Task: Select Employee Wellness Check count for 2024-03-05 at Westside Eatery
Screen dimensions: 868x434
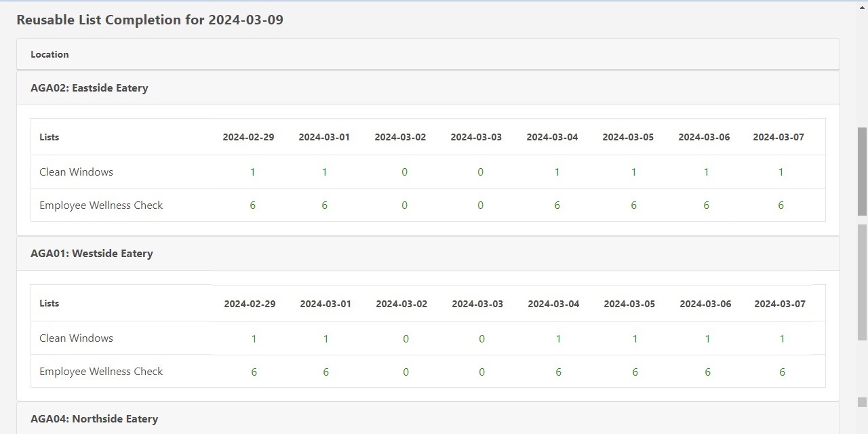Action: 635,372
